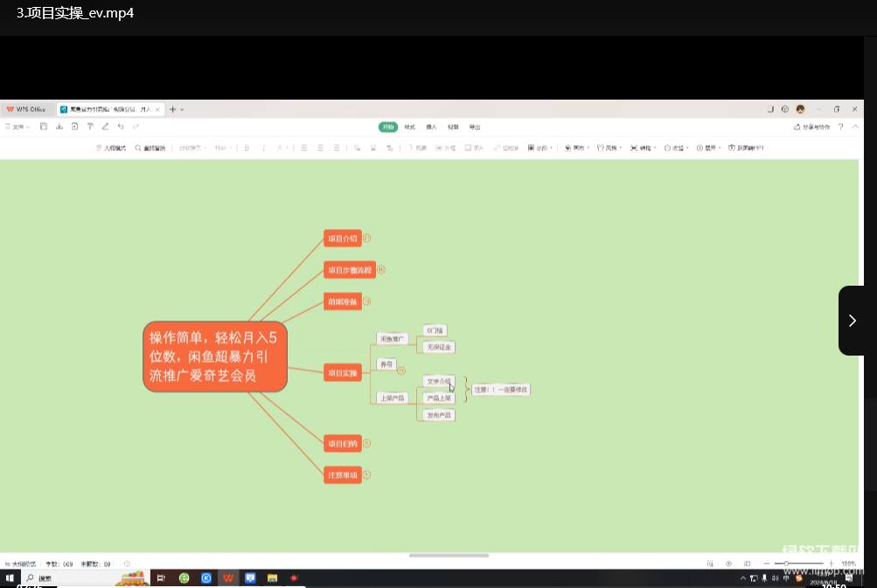
Task: Toggle bold with the B icon
Action: tap(247, 149)
